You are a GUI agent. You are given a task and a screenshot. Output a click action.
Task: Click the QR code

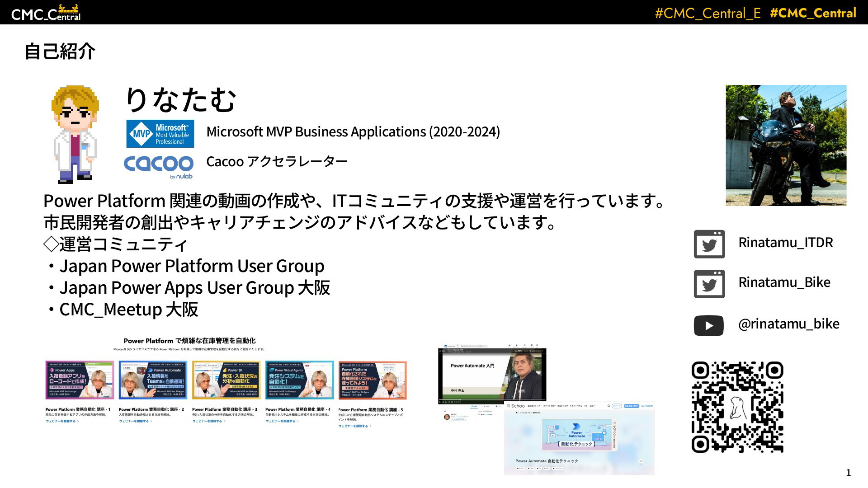click(x=737, y=407)
